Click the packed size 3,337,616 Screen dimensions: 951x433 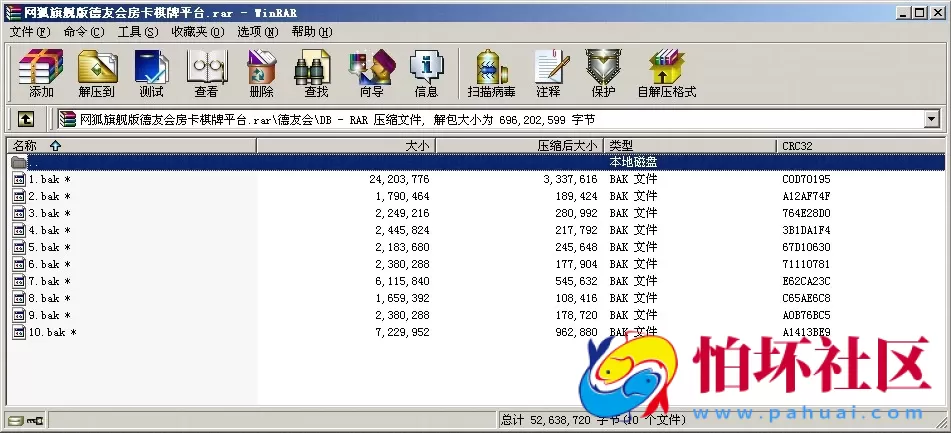pyautogui.click(x=570, y=180)
